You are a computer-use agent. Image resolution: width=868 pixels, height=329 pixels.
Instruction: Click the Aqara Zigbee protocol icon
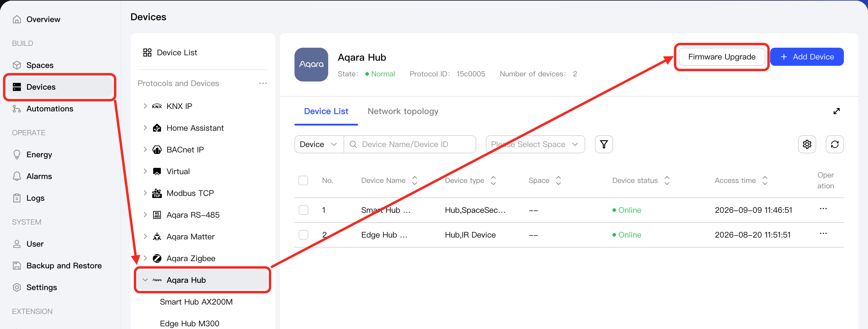[x=157, y=258]
